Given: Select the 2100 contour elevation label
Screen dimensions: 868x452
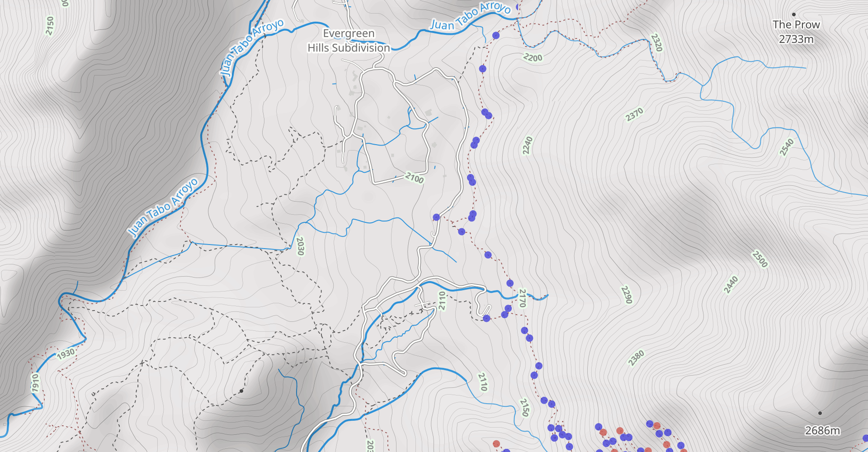Looking at the screenshot, I should (415, 178).
